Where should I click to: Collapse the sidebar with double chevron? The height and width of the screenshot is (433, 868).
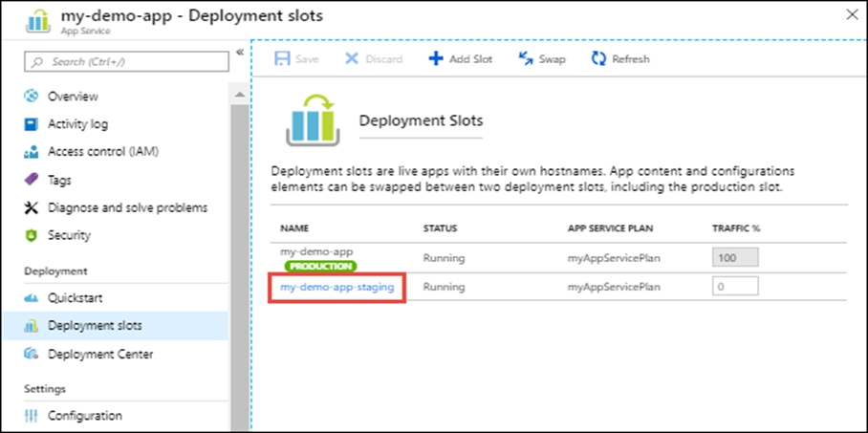pyautogui.click(x=239, y=52)
